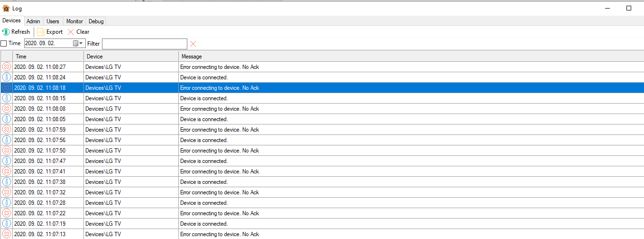Select the Debug tab

pos(96,21)
